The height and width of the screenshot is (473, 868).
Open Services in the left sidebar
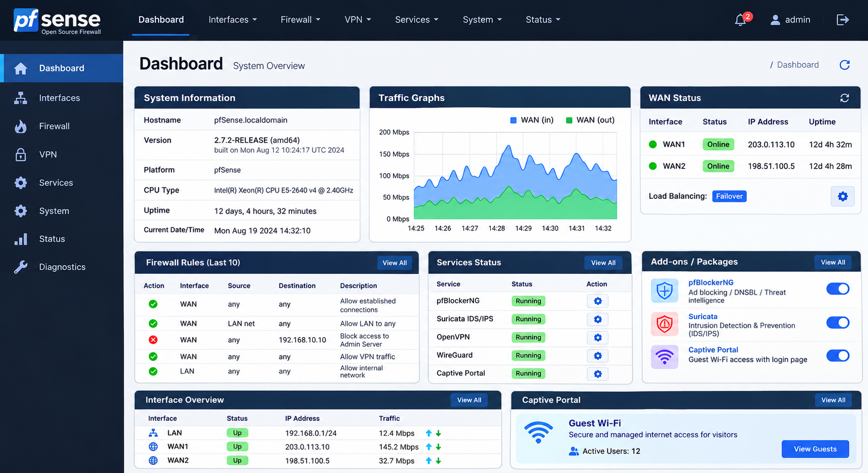coord(56,183)
